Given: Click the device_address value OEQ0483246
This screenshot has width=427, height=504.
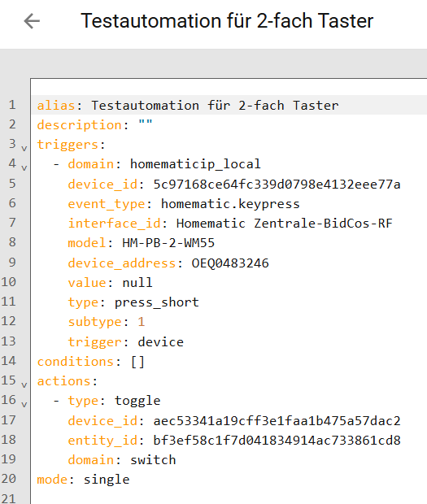Looking at the screenshot, I should pos(230,263).
